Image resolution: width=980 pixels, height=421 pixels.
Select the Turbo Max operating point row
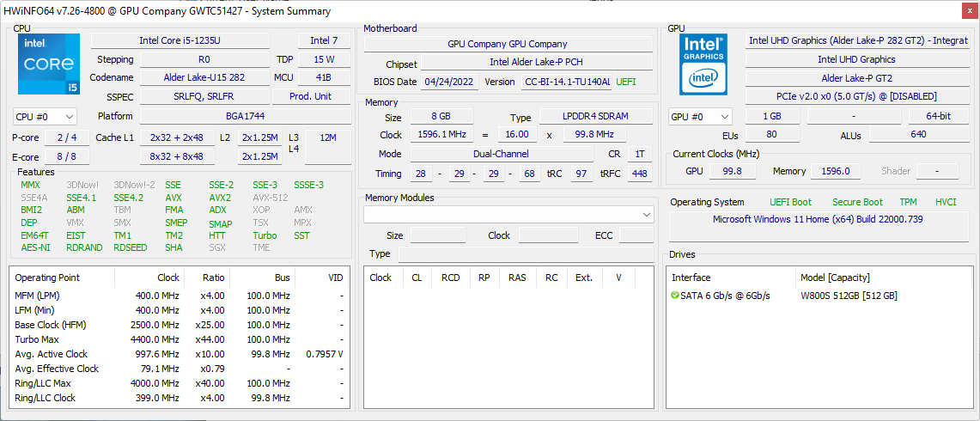[179, 339]
